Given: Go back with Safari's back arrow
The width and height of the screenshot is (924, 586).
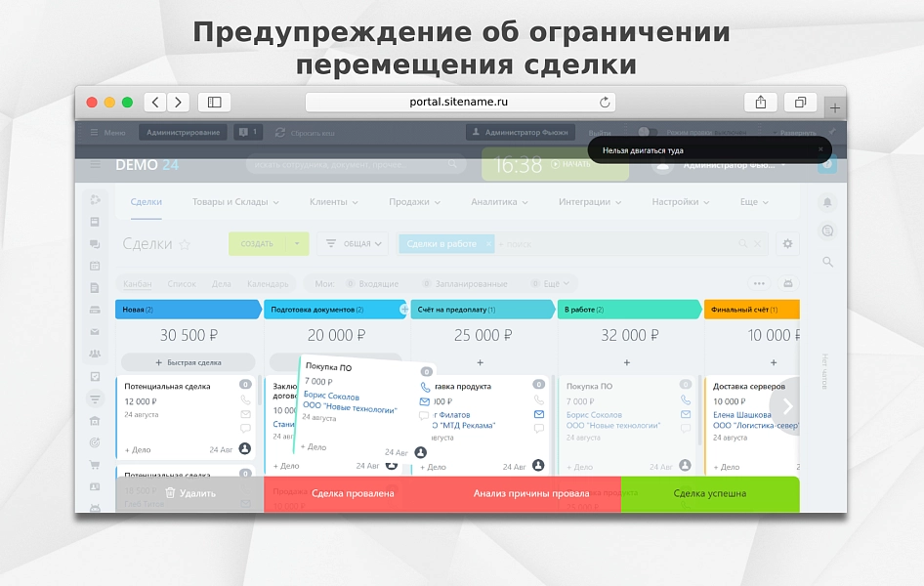Looking at the screenshot, I should click(x=155, y=103).
